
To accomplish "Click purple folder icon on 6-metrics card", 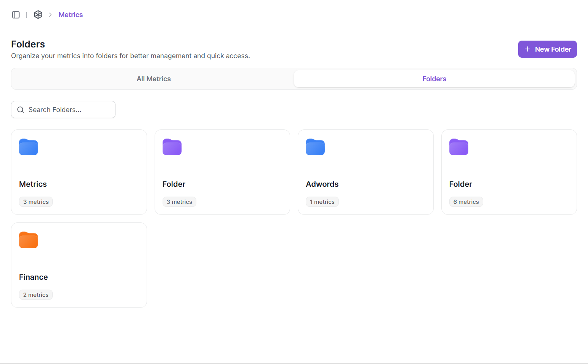I will (458, 147).
